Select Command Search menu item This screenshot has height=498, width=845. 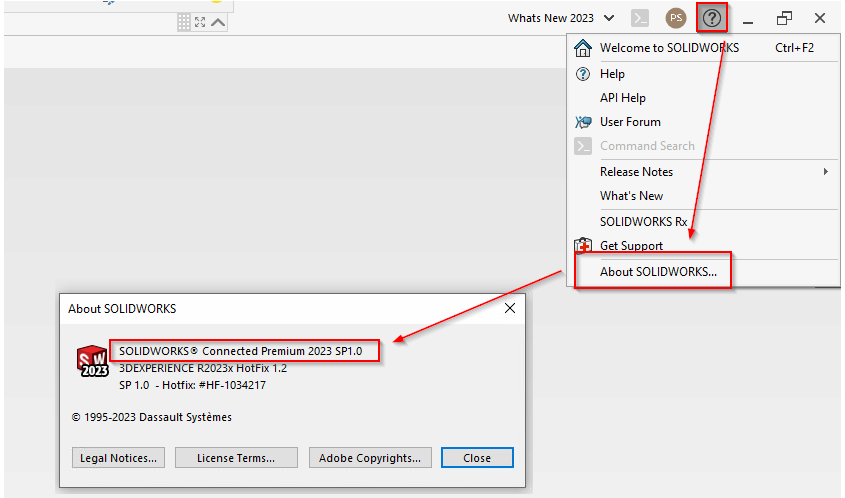[x=703, y=146]
